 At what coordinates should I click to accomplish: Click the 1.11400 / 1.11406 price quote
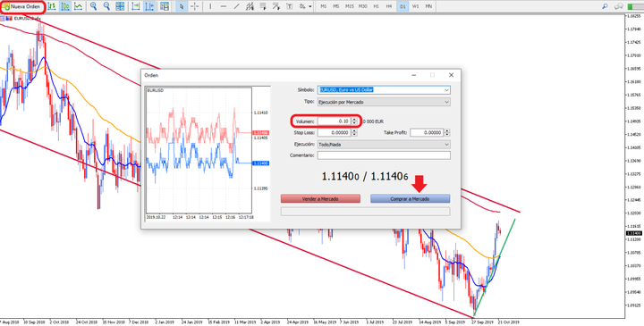pos(365,176)
